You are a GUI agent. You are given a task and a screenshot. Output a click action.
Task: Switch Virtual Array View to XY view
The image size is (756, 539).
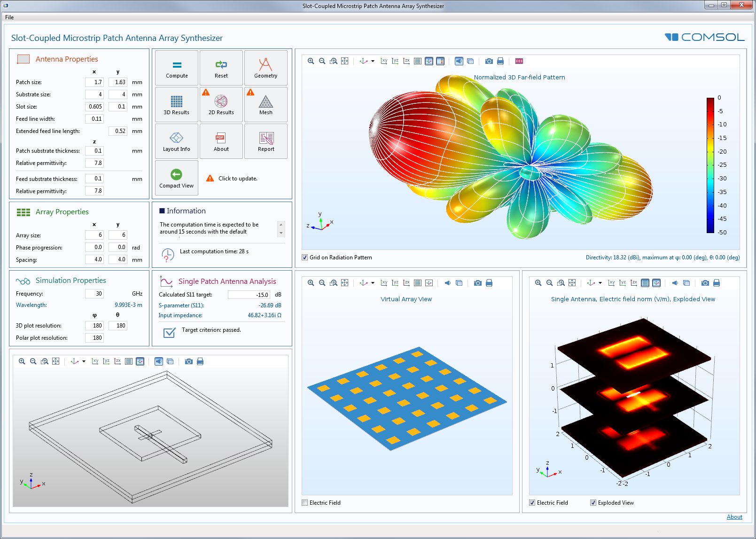384,283
